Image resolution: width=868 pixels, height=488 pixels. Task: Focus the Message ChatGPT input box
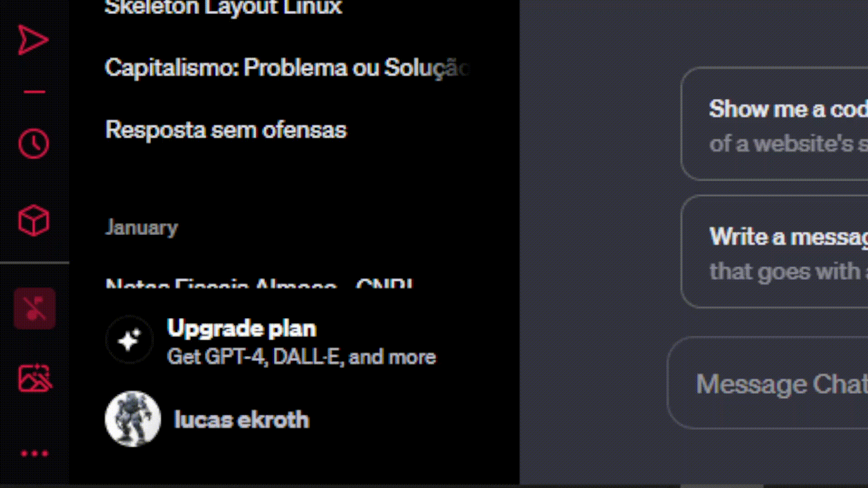(x=768, y=383)
